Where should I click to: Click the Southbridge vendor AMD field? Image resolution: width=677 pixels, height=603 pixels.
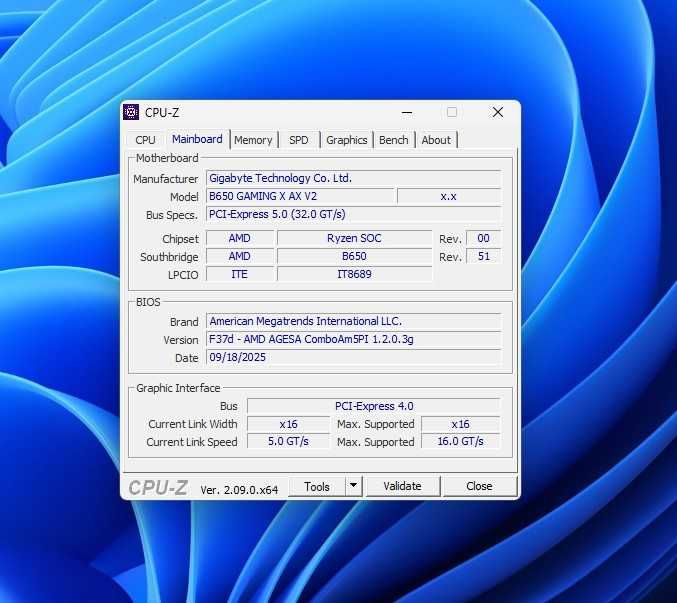tap(240, 256)
